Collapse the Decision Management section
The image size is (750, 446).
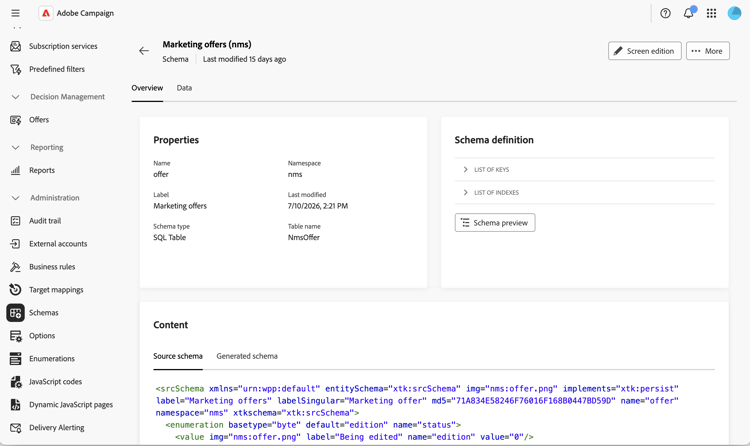[x=15, y=97]
